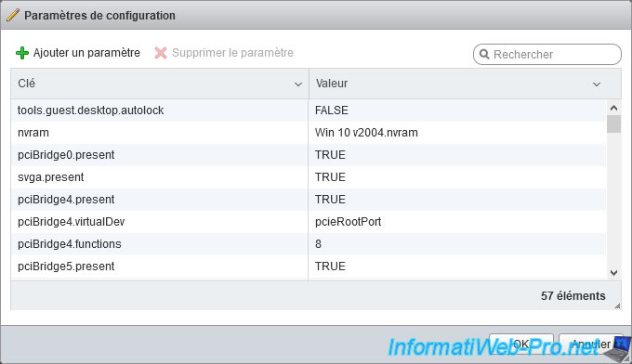The image size is (632, 364).
Task: Select the pciBridge5.present key
Action: coord(66,266)
